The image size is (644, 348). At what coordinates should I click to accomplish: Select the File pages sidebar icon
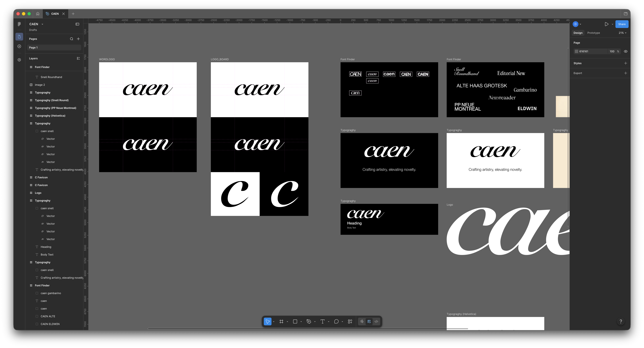click(x=19, y=37)
